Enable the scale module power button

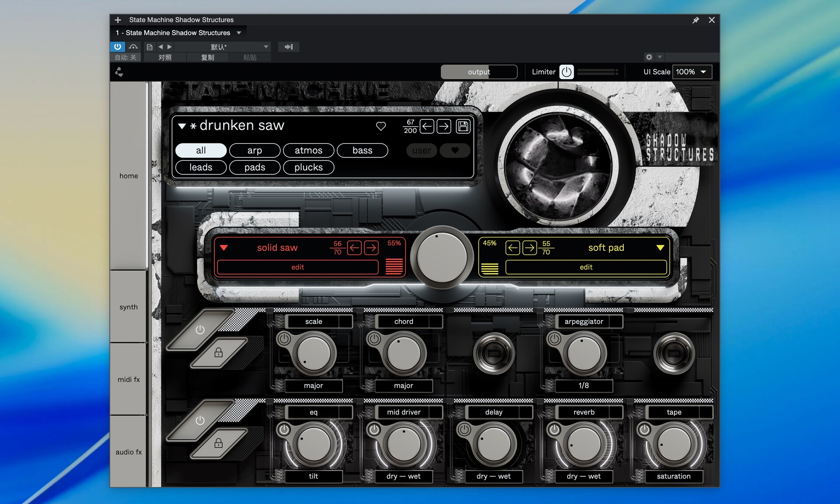[284, 339]
